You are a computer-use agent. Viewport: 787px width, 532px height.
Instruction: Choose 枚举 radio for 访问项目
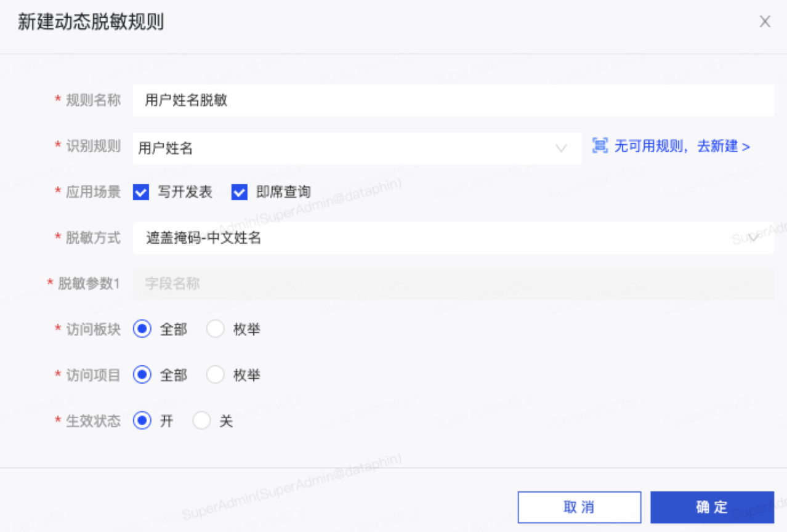pos(216,375)
